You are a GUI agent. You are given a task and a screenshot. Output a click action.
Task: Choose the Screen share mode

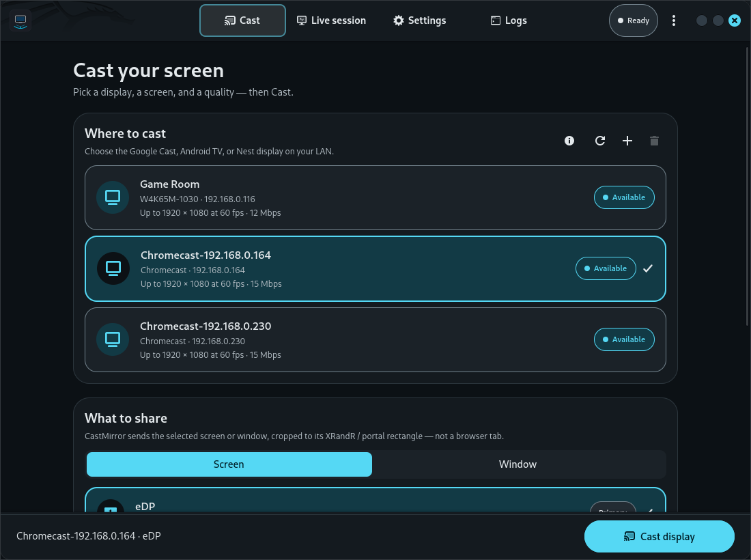pyautogui.click(x=229, y=464)
